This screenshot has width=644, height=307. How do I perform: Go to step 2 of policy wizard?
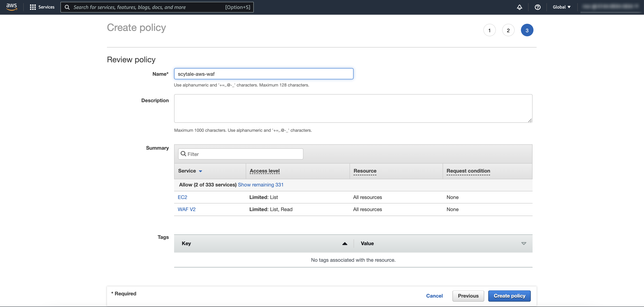[x=508, y=30]
